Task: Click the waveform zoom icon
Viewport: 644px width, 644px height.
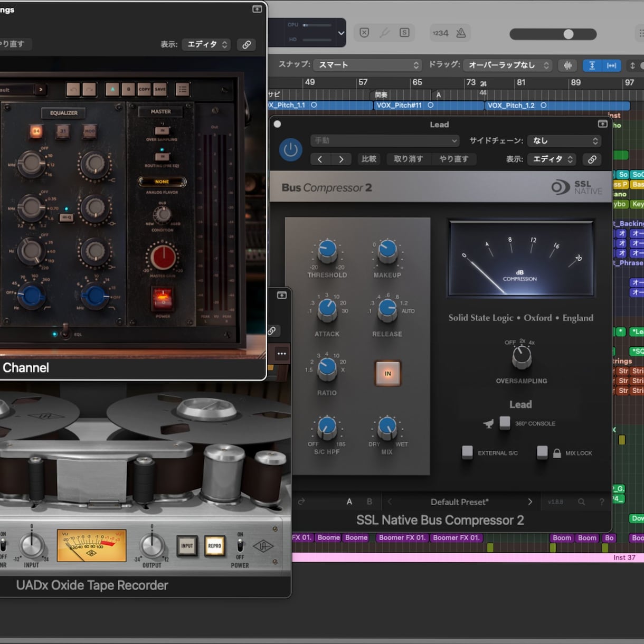Action: pyautogui.click(x=568, y=65)
